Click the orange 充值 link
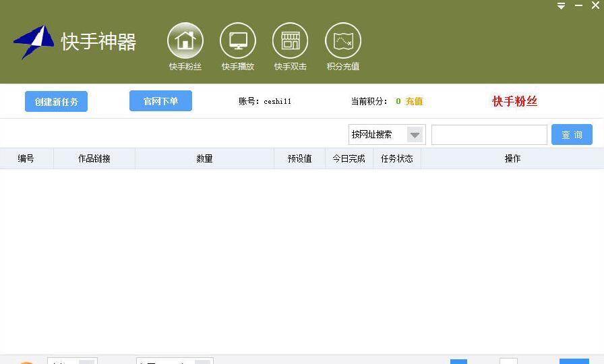Screen dimensions: 604x364 [x=414, y=101]
